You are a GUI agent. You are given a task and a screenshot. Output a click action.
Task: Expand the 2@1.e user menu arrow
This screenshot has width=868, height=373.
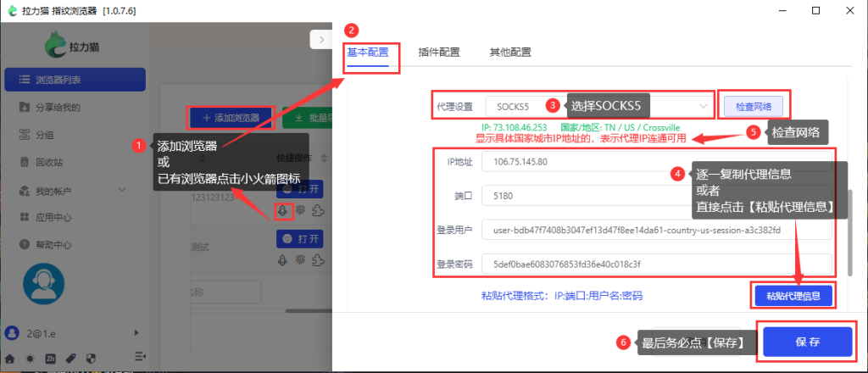[136, 332]
